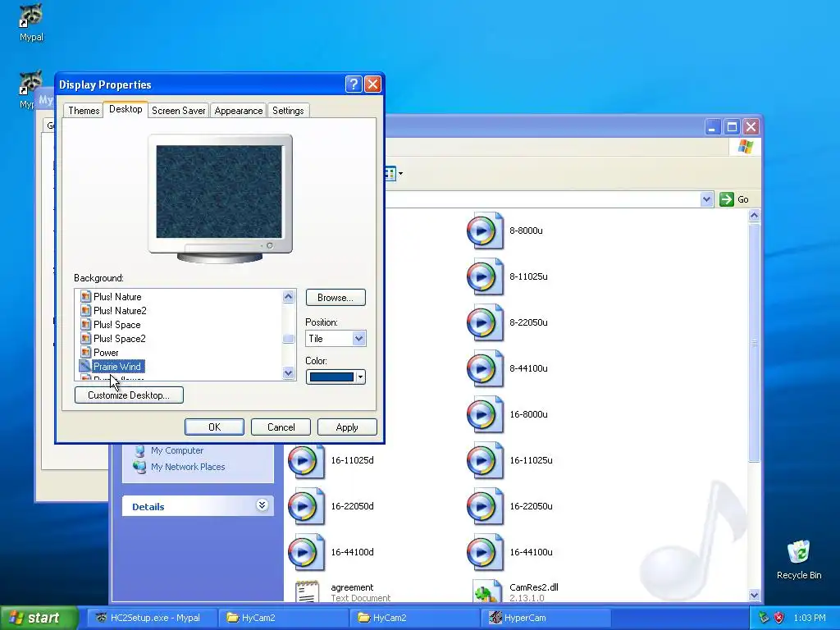The image size is (840, 630).
Task: Select the CamRes2.dll file icon
Action: point(486,591)
